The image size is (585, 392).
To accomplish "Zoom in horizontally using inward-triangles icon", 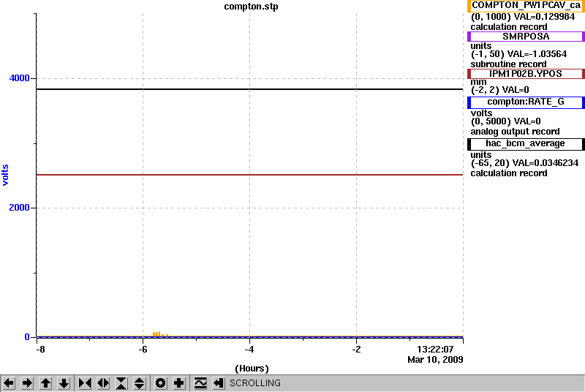I will pyautogui.click(x=85, y=383).
